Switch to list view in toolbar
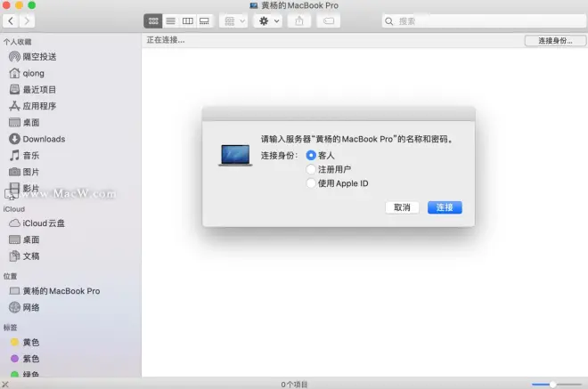 coord(171,21)
